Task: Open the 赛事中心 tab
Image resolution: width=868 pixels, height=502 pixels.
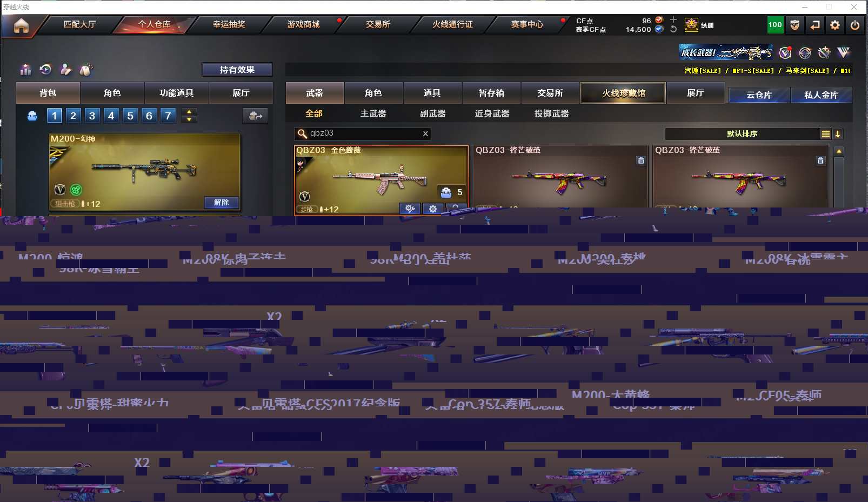Action: [527, 24]
